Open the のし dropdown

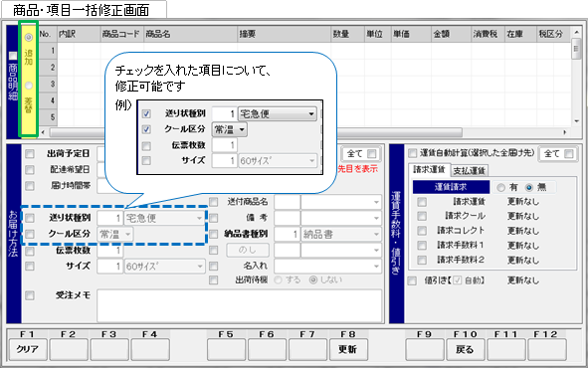(376, 251)
